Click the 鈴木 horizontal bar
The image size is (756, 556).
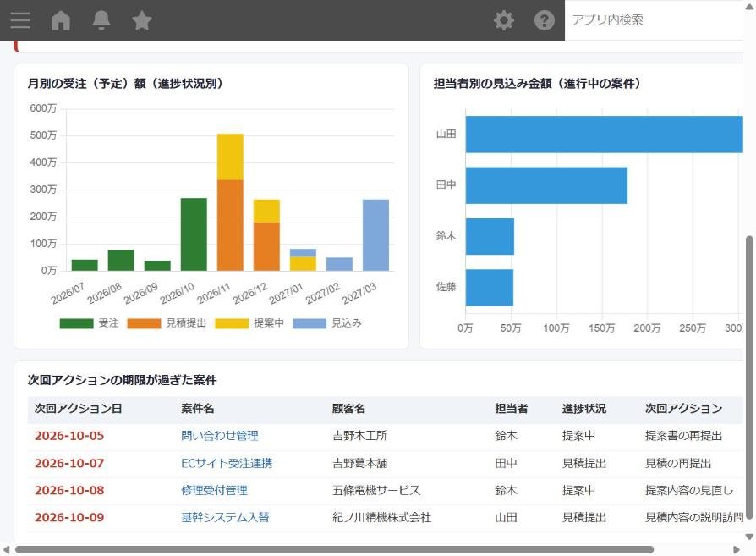(490, 236)
